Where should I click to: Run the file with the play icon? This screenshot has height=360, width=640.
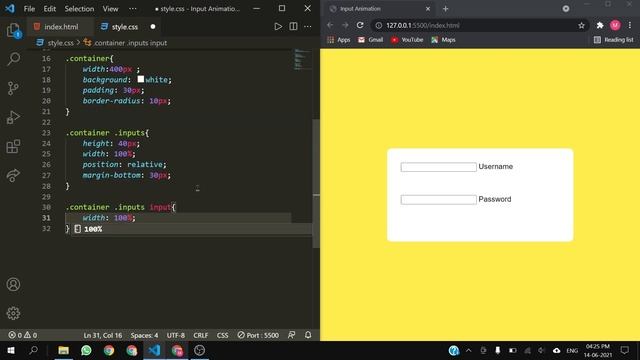tap(278, 27)
